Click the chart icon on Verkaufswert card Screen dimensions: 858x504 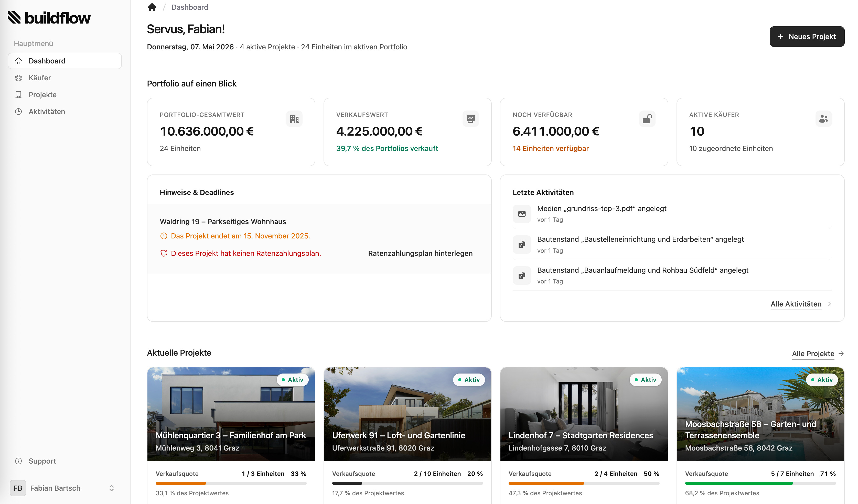click(471, 119)
